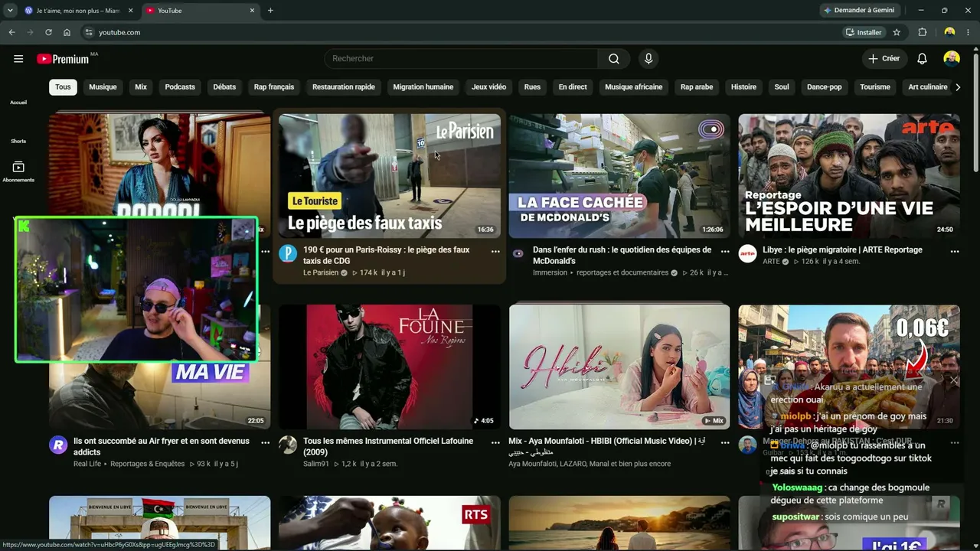Image resolution: width=980 pixels, height=551 pixels.
Task: View site information icon in address bar
Action: pyautogui.click(x=89, y=32)
